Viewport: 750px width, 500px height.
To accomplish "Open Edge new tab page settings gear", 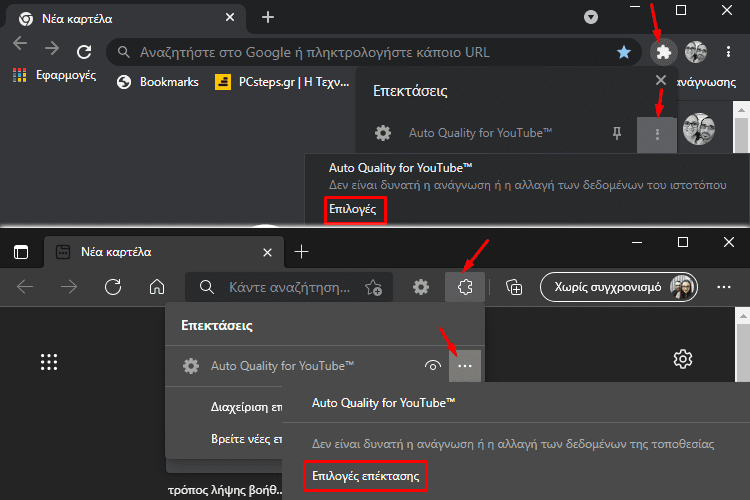I will click(683, 359).
